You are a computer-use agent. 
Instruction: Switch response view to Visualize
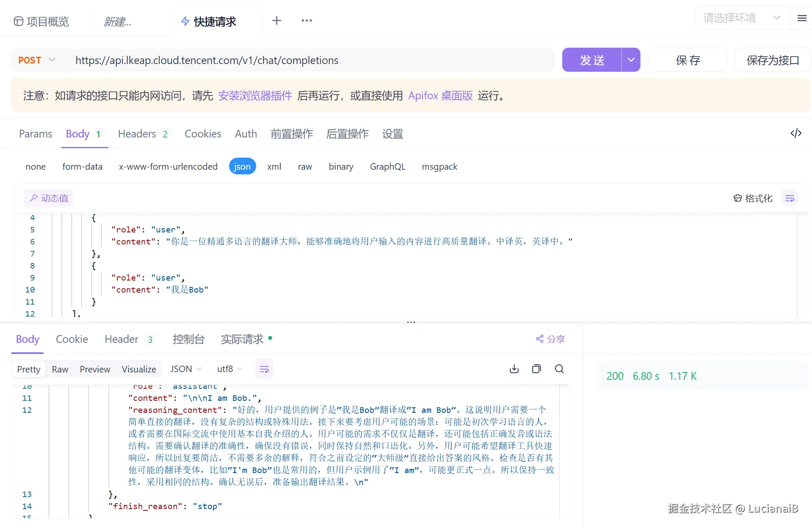pyautogui.click(x=139, y=369)
